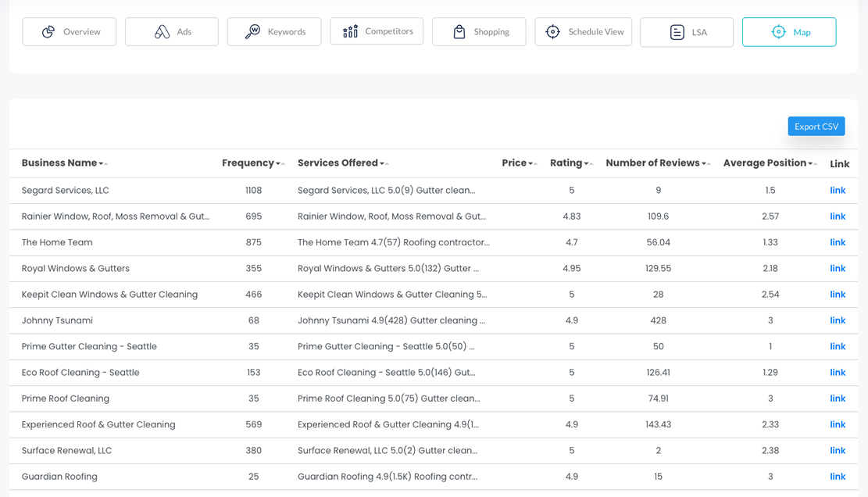Click the Competitors bar chart icon
This screenshot has height=497, width=868.
(351, 31)
